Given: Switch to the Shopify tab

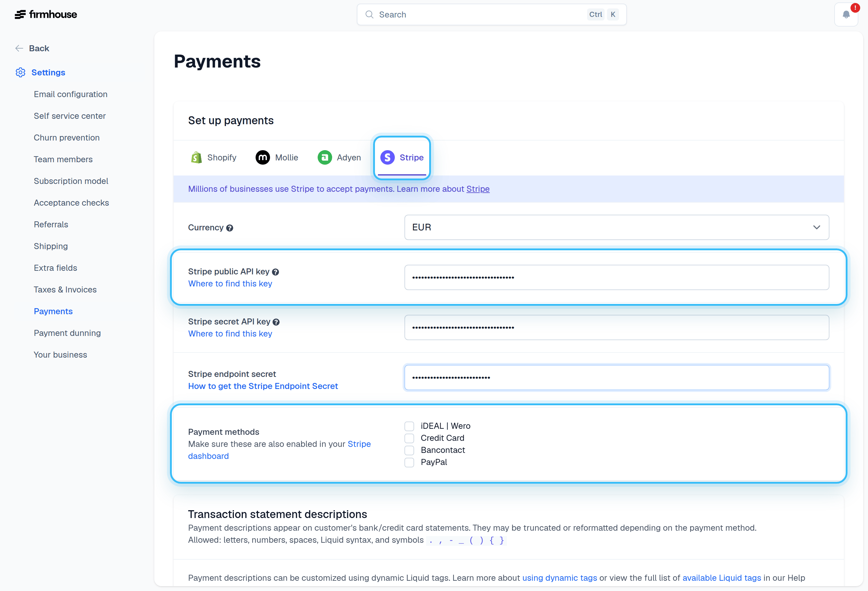Looking at the screenshot, I should (213, 158).
